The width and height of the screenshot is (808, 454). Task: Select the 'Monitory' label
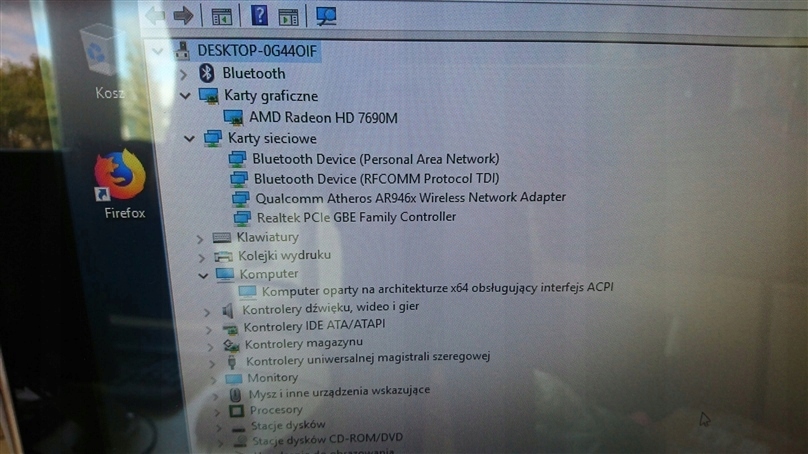coord(273,378)
